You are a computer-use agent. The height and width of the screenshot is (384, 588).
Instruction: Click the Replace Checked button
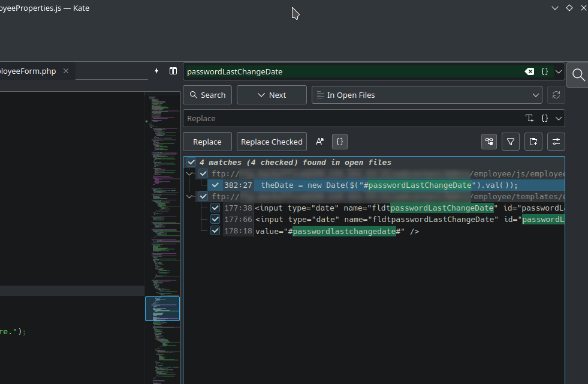pos(272,142)
